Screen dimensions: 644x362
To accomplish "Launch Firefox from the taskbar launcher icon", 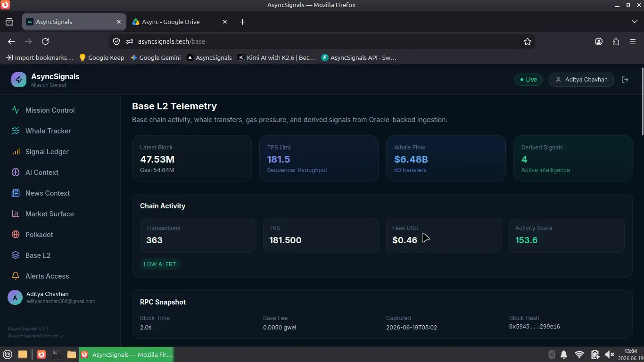I will point(41,354).
